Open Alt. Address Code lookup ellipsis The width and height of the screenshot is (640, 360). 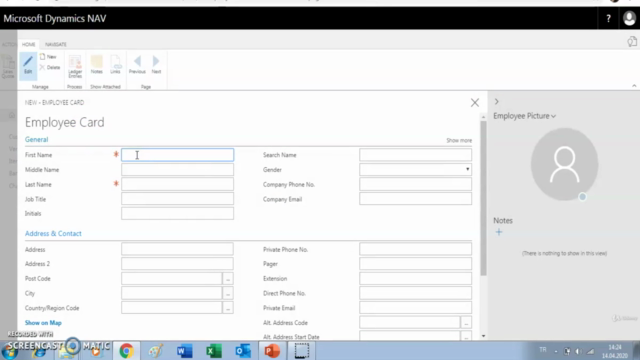pos(466,323)
